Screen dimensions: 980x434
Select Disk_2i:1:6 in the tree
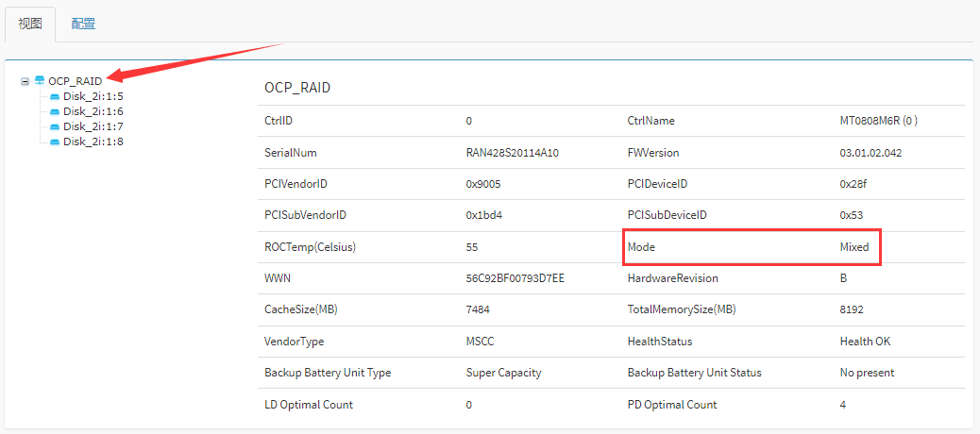93,111
